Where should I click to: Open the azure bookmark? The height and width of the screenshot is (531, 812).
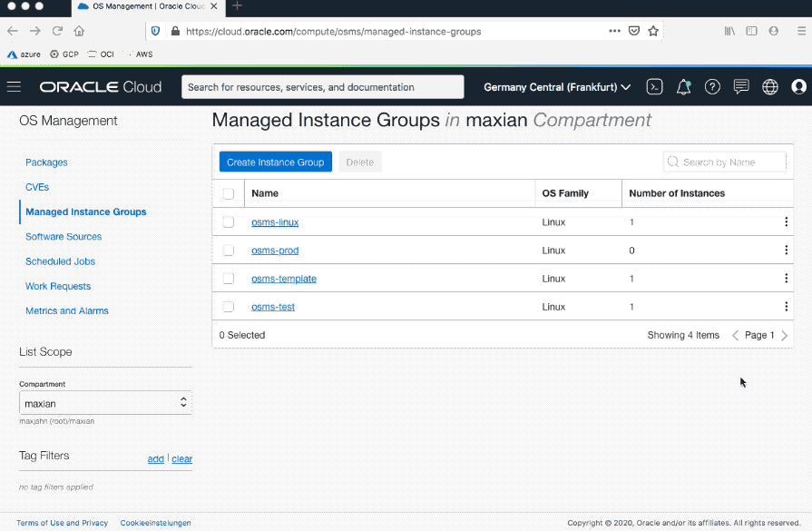point(24,54)
